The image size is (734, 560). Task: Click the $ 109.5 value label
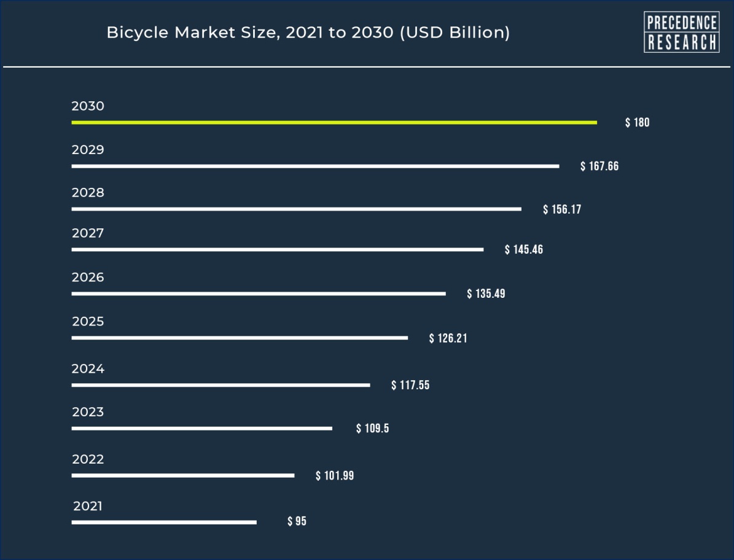373,429
